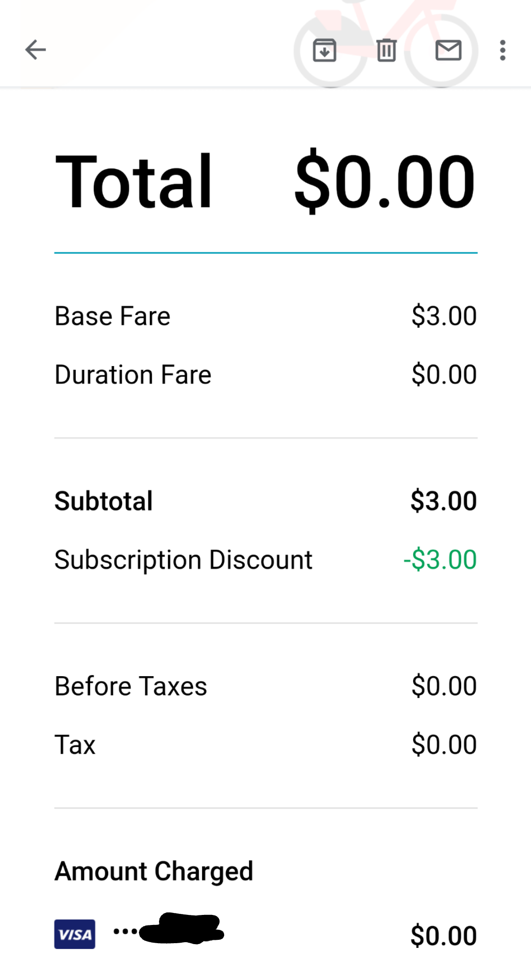Tap the bold Subtotal label
The image size is (531, 980).
coord(103,501)
